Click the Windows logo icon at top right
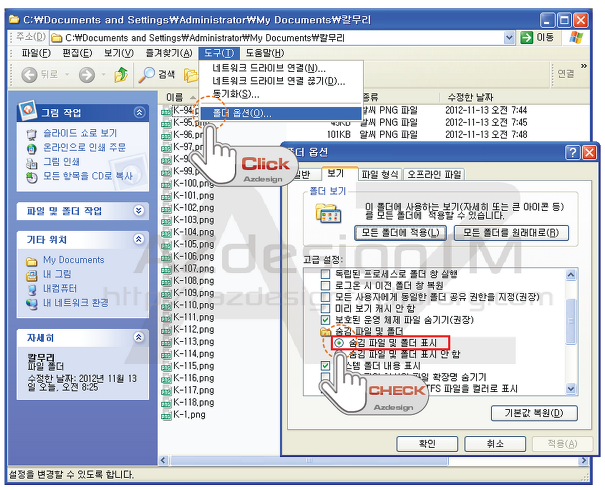The image size is (605, 490). 576,37
